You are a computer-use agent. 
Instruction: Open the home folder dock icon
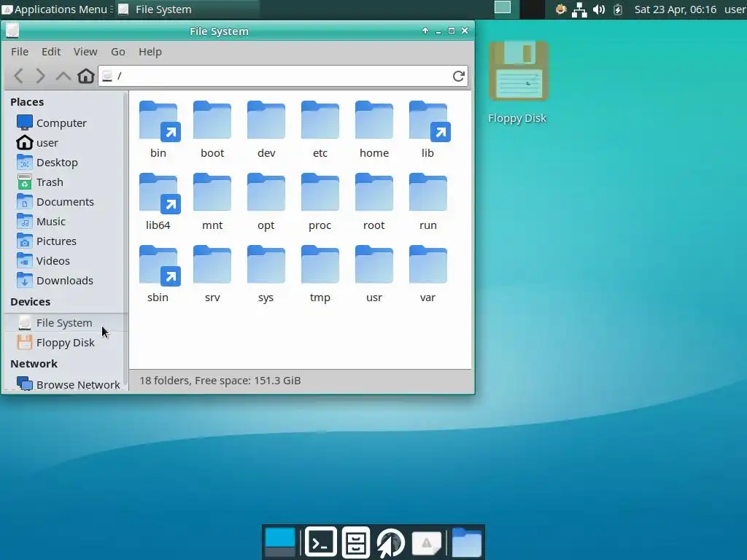[467, 542]
